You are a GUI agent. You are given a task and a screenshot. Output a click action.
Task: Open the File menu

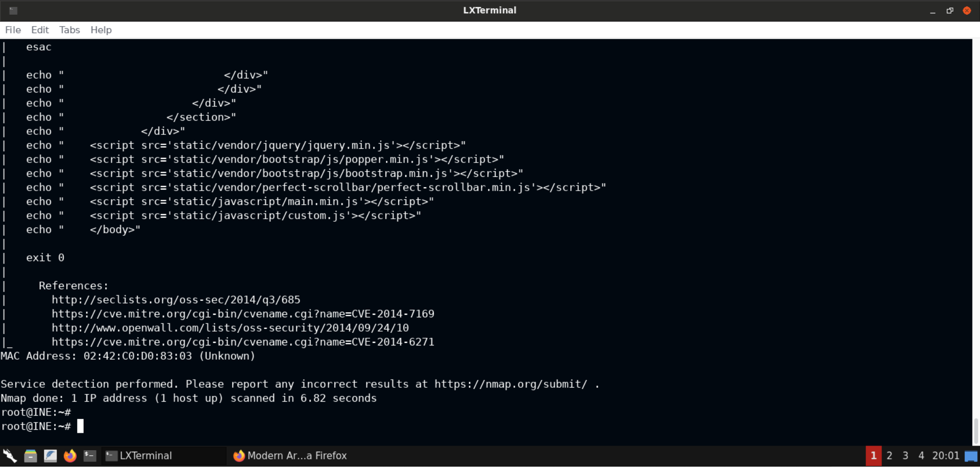pyautogui.click(x=13, y=30)
